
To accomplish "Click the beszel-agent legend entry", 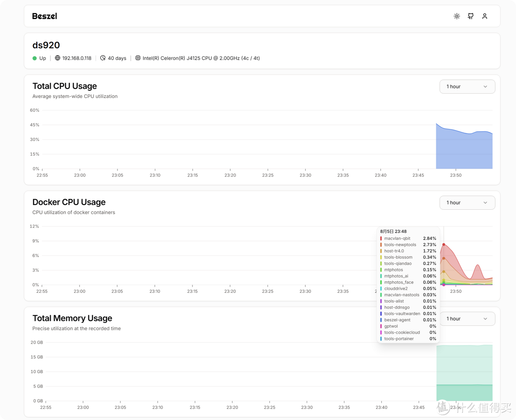I will coord(398,320).
